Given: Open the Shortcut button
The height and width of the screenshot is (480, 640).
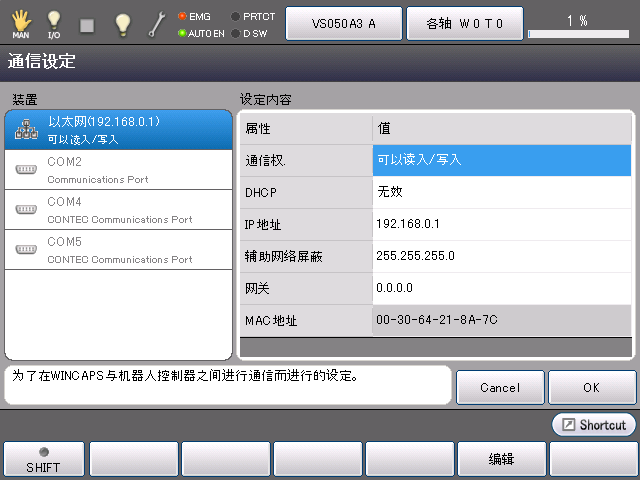Looking at the screenshot, I should tap(594, 424).
